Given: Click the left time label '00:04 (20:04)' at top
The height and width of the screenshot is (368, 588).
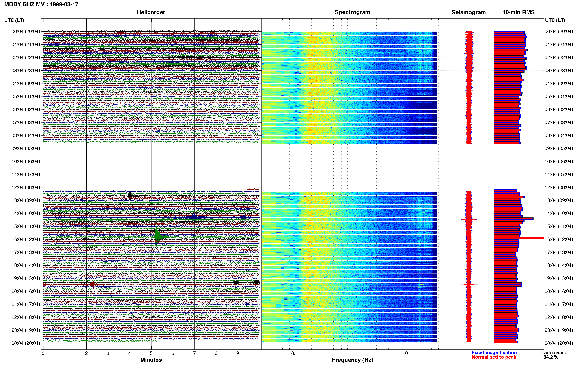Looking at the screenshot, I should (26, 31).
